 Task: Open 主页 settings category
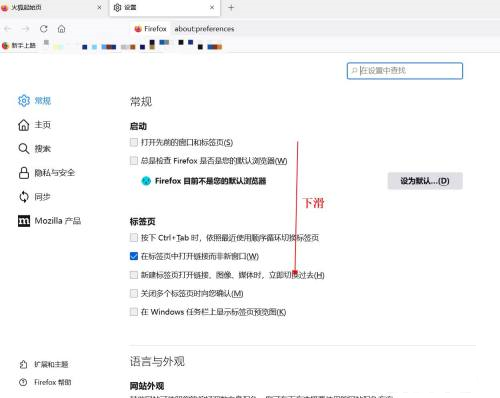pos(34,125)
